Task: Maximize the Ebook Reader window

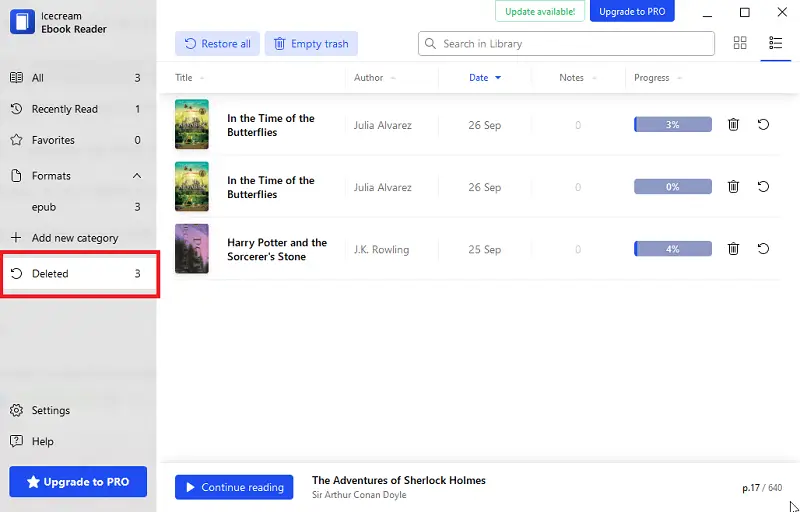Action: tap(744, 12)
